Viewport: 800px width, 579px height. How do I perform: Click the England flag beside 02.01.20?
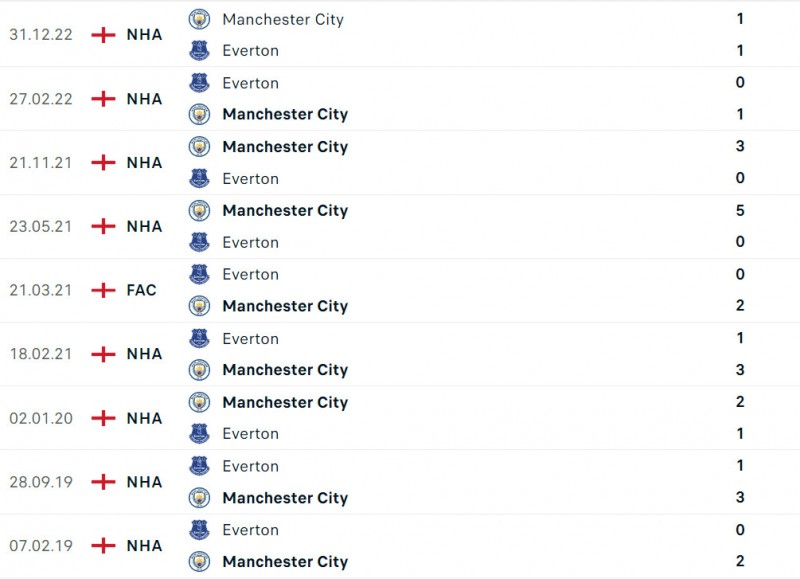tap(103, 418)
